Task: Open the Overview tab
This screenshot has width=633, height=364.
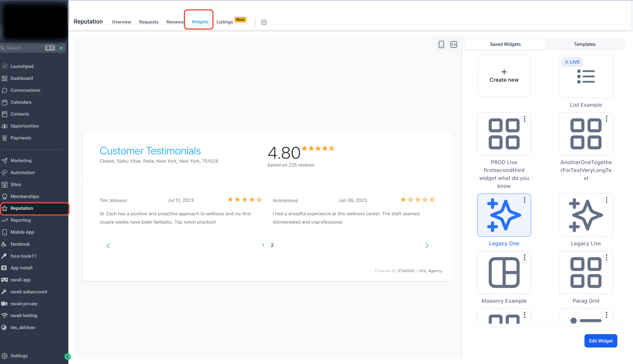Action: click(121, 22)
